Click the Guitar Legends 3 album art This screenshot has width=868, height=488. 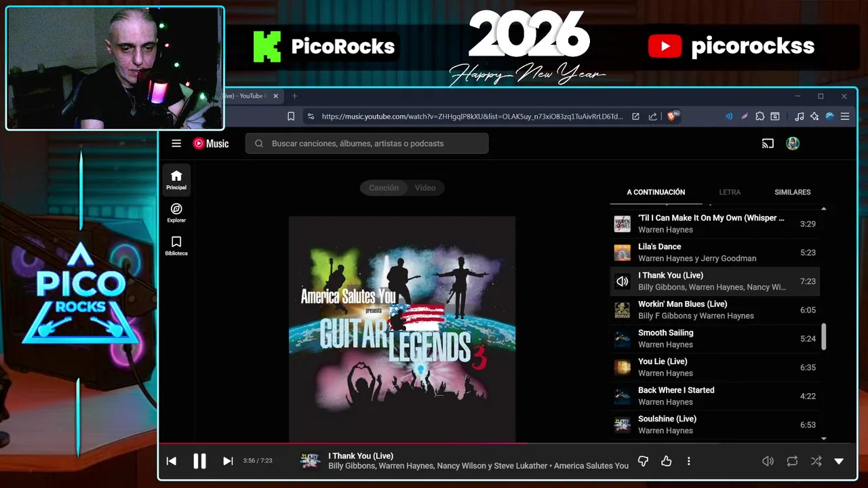(402, 329)
